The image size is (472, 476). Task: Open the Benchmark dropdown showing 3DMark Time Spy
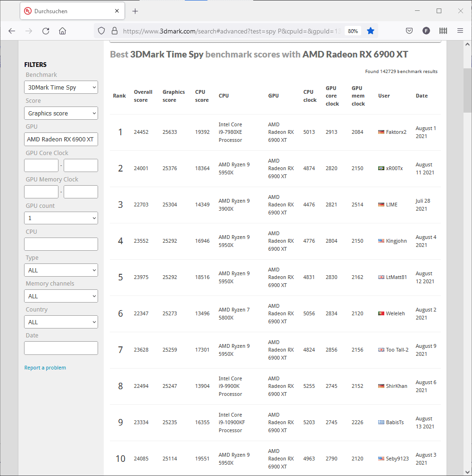[x=61, y=88]
